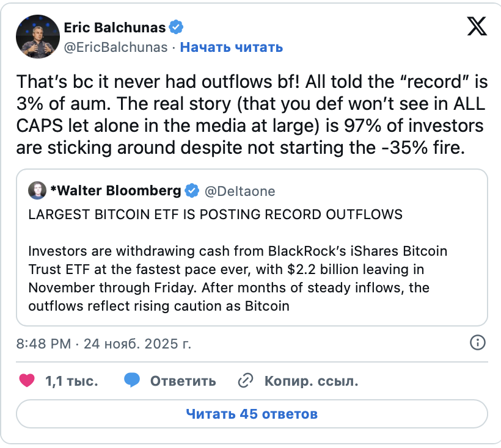Click Walter Bloomberg's avatar

coord(37,190)
